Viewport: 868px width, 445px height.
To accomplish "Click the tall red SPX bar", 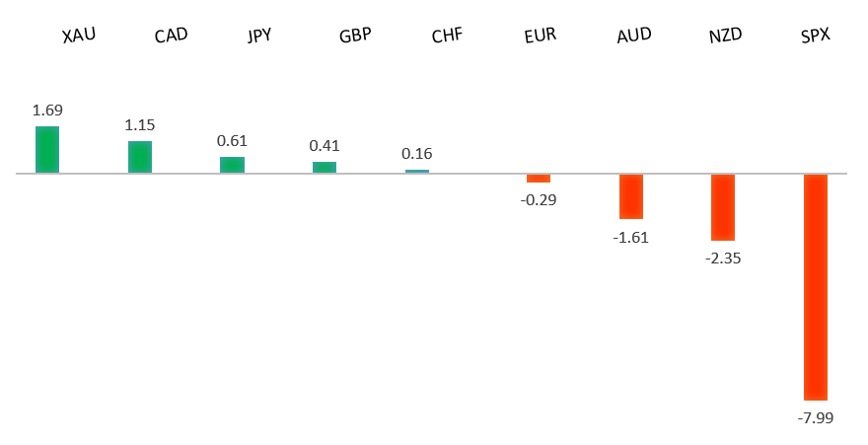I will tap(816, 286).
